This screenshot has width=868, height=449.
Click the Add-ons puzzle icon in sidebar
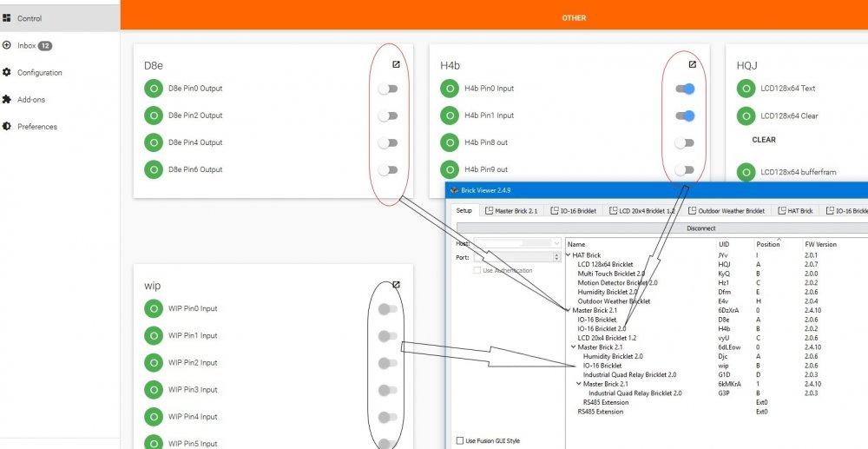(x=7, y=100)
